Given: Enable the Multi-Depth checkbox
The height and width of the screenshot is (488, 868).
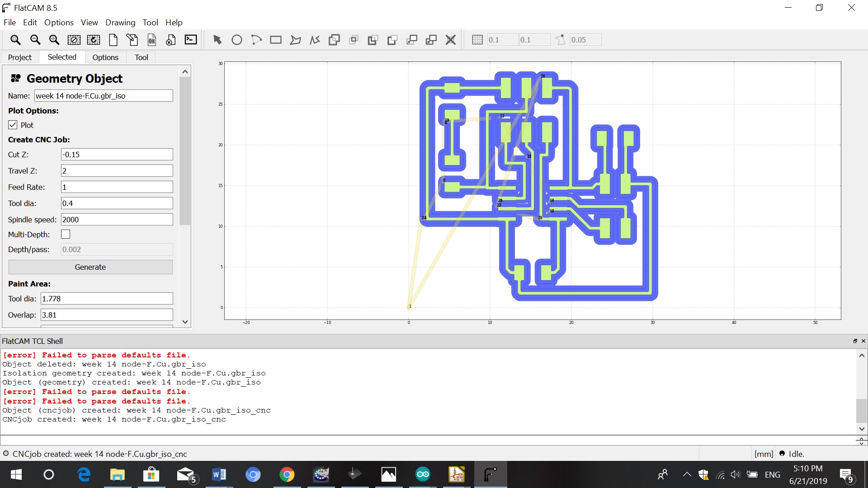Looking at the screenshot, I should [x=66, y=234].
